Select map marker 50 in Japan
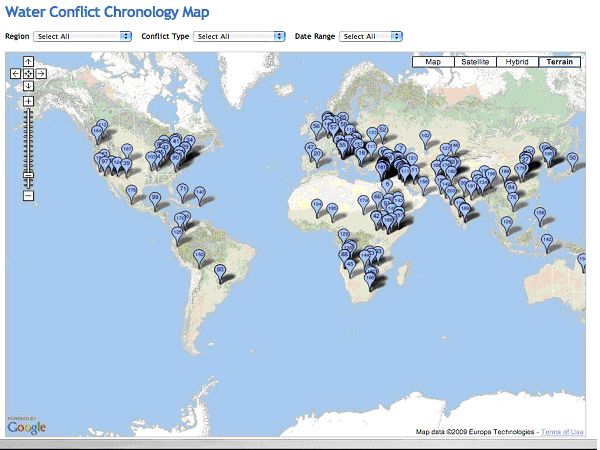Screen dimensions: 600x450 [572, 160]
